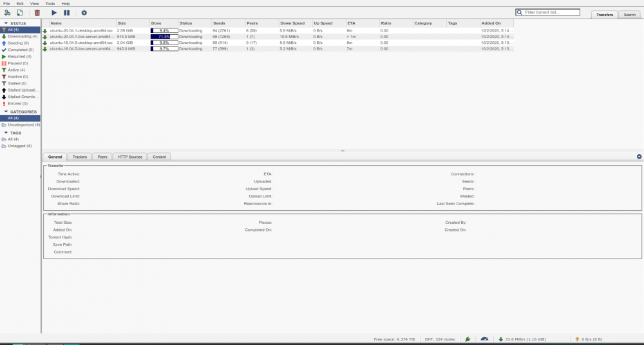Viewport: 644px width, 345px height.
Task: Click the Pause icon in toolbar
Action: coord(66,13)
